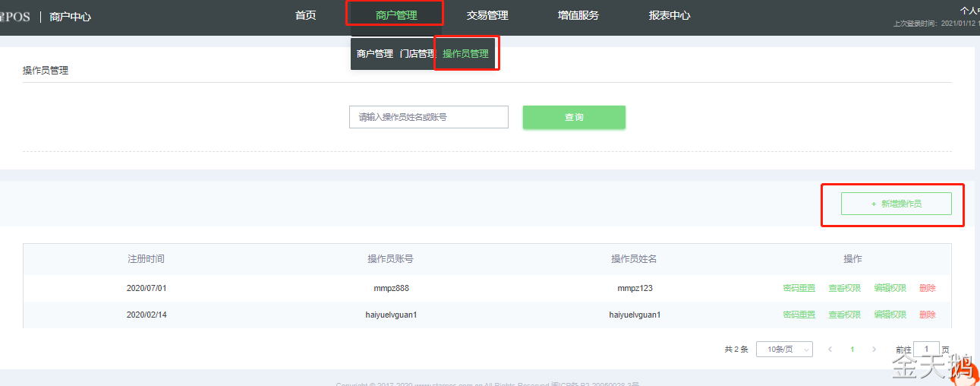
Task: Focus the operator name or account search field
Action: [429, 117]
